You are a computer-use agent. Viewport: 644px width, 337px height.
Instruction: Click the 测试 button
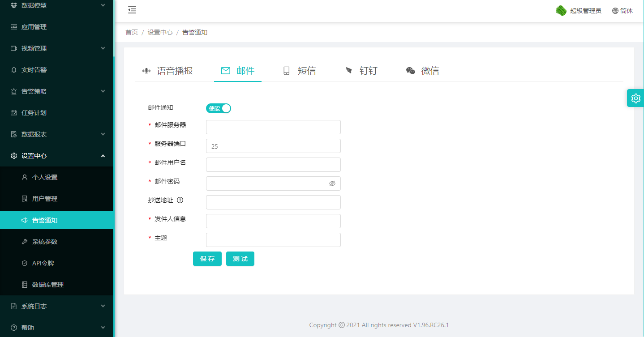pos(240,259)
